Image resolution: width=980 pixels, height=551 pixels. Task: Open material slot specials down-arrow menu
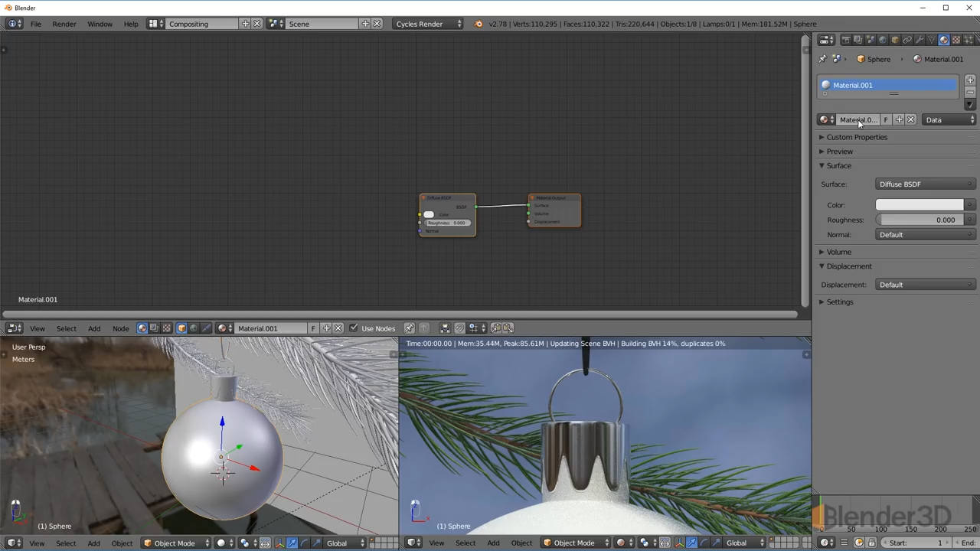tap(970, 105)
